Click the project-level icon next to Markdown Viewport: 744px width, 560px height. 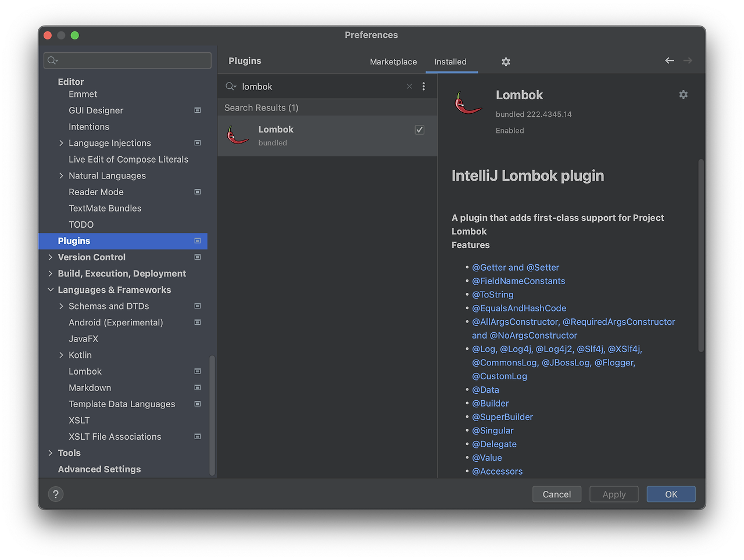coord(198,387)
